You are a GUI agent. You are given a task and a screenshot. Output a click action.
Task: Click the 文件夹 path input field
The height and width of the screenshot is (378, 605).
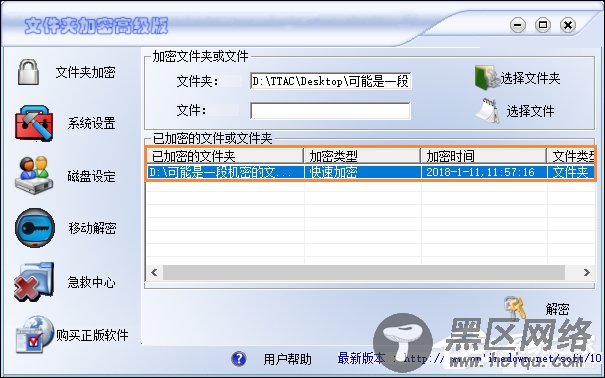pyautogui.click(x=331, y=81)
